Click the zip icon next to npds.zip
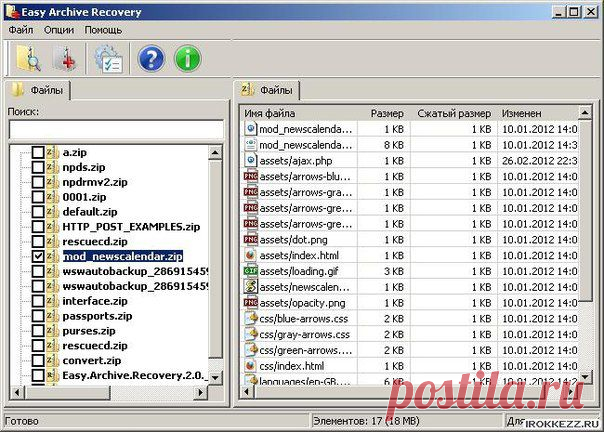The image size is (604, 432). click(x=53, y=167)
